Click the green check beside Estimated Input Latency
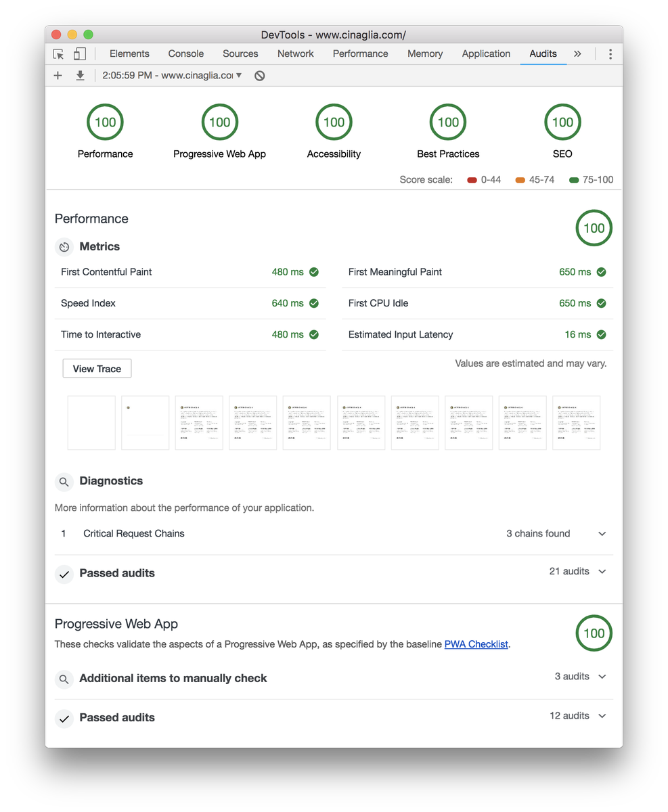 click(602, 334)
